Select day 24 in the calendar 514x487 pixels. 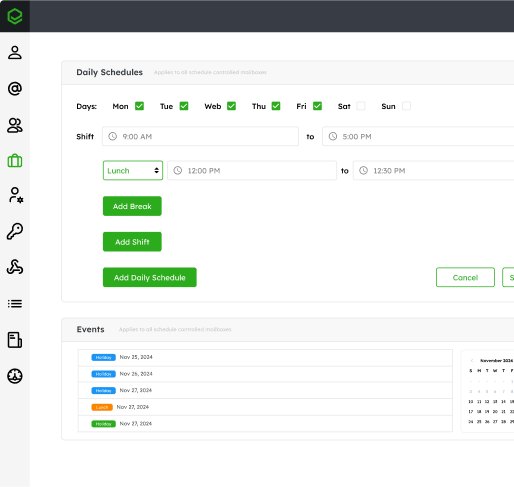471,422
